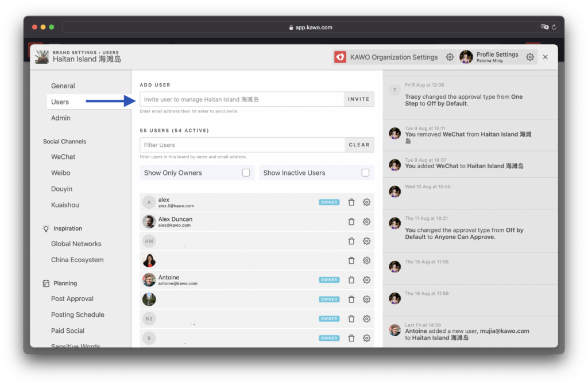Open Global Networks under Inspiration
The image size is (588, 385).
tap(76, 244)
